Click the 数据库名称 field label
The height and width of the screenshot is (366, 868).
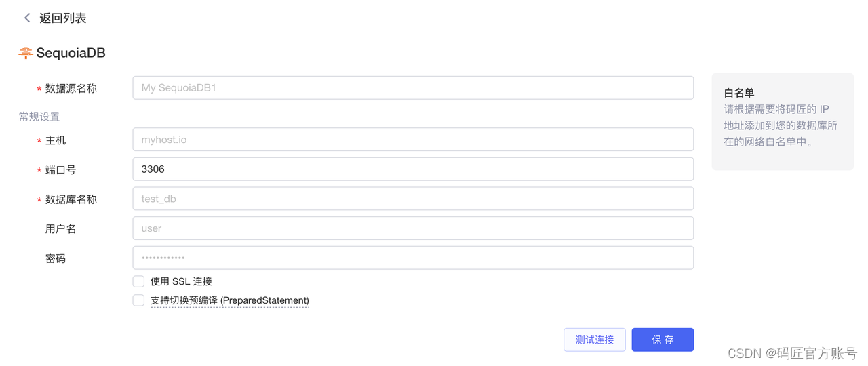click(71, 199)
